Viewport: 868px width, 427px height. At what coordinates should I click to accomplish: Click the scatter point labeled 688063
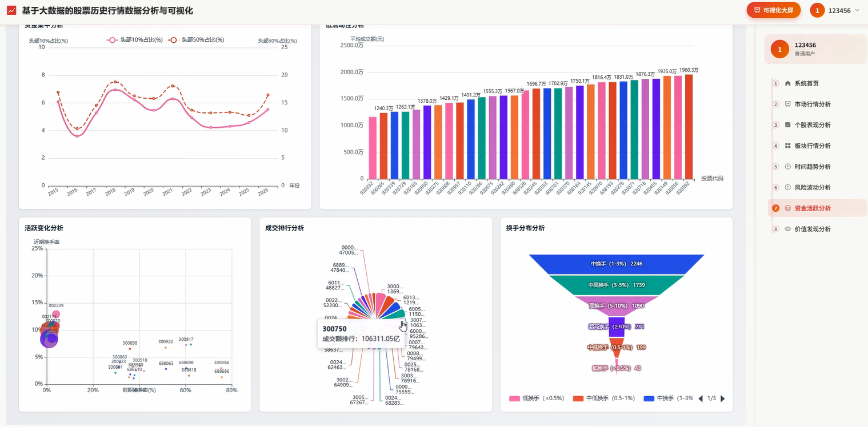(166, 369)
